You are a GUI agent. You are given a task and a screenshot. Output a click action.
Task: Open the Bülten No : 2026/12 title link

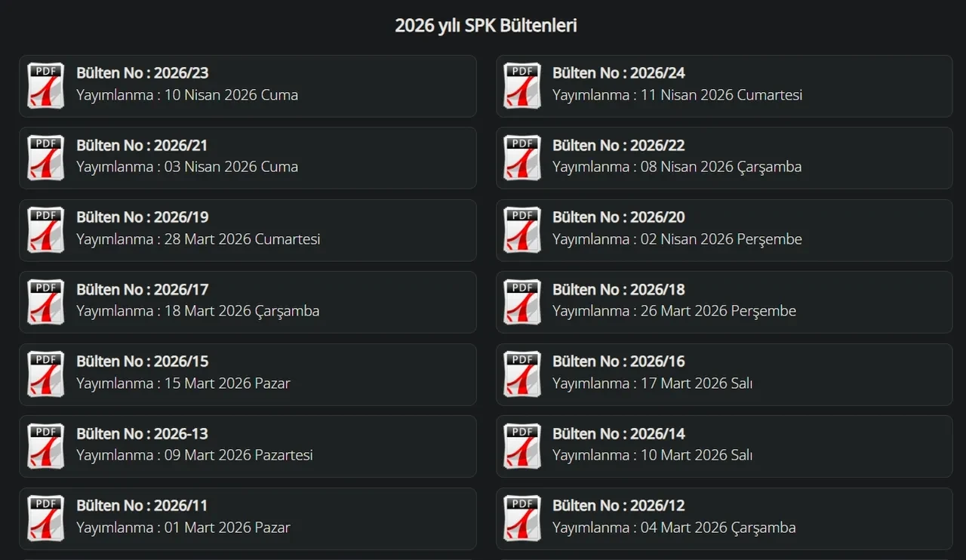[618, 506]
